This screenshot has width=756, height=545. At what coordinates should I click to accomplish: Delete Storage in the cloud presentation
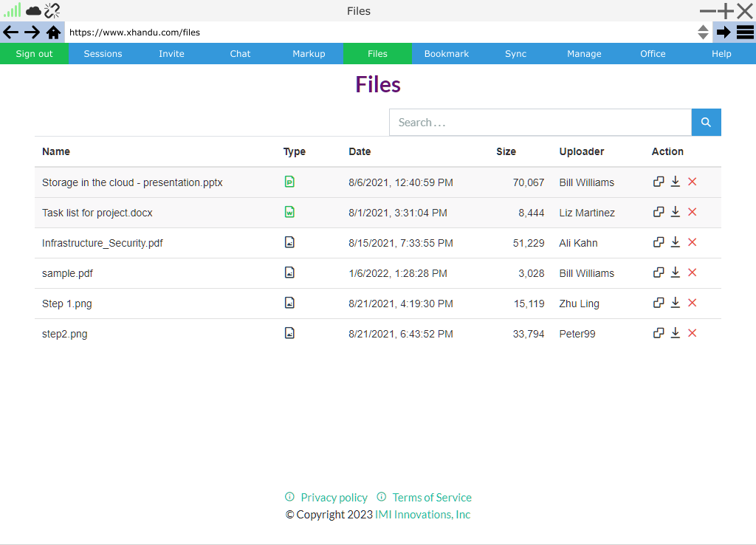point(692,182)
